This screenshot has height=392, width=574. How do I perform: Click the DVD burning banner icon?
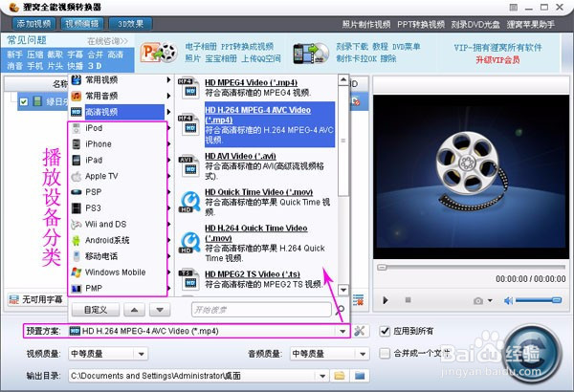coord(311,54)
